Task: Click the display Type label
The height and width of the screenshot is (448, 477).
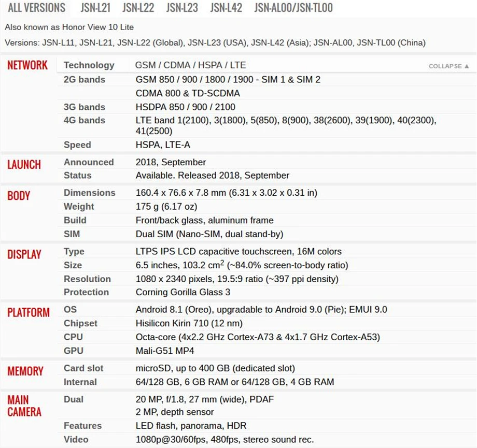Action: tap(74, 252)
